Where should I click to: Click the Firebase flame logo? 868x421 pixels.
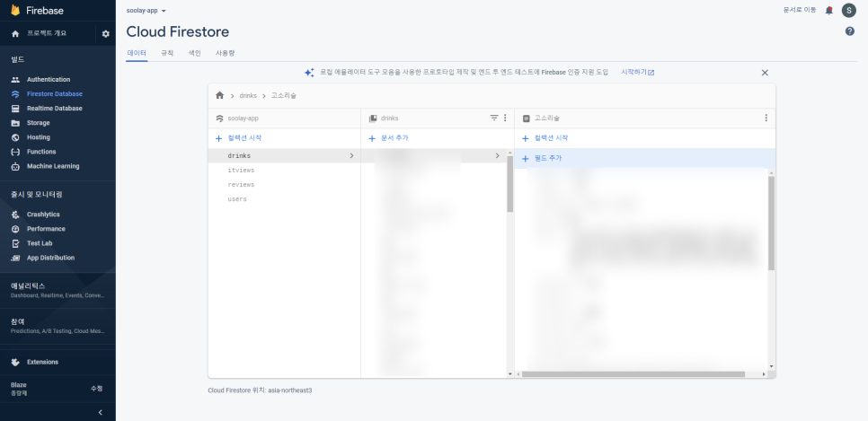[x=15, y=11]
